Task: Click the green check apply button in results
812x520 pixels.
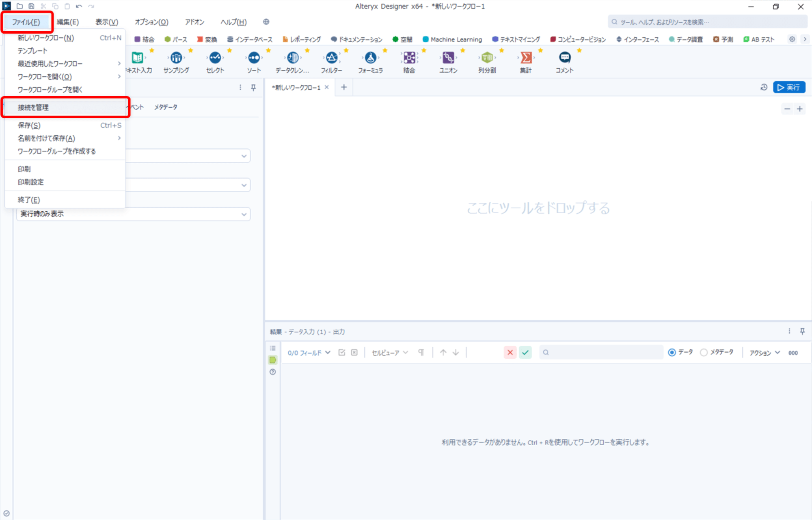Action: click(525, 353)
